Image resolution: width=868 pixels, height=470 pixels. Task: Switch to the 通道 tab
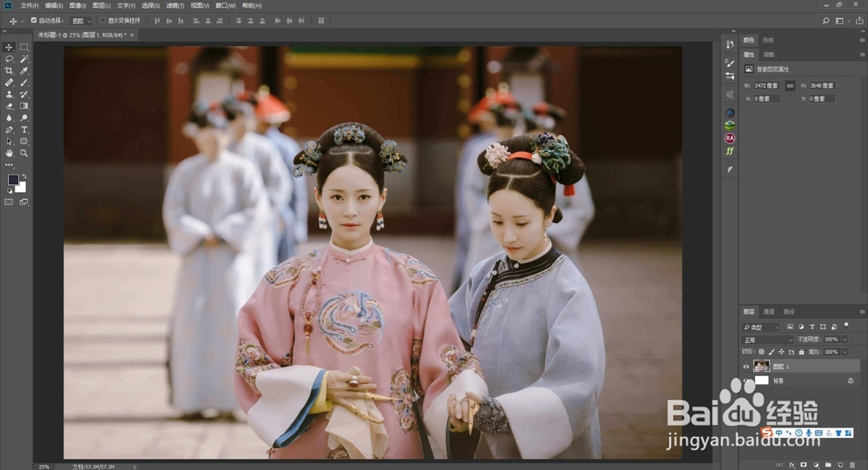click(x=768, y=312)
